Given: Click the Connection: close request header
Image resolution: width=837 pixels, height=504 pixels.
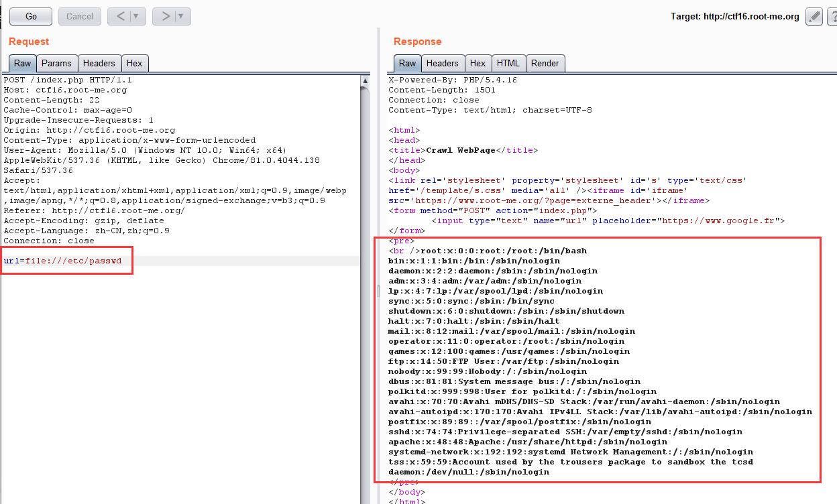Looking at the screenshot, I should 49,241.
